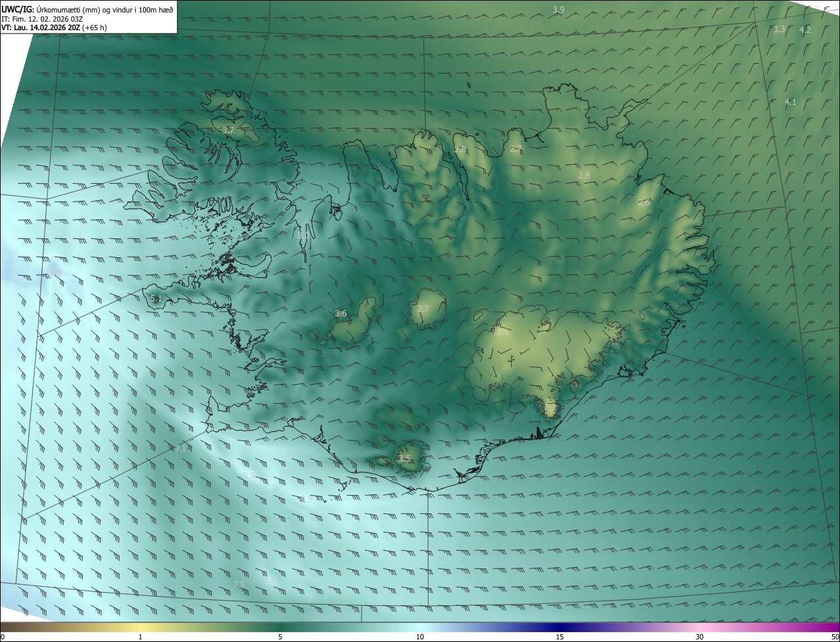
Task: Click the '10.9' value off the west coast
Action: (54, 271)
